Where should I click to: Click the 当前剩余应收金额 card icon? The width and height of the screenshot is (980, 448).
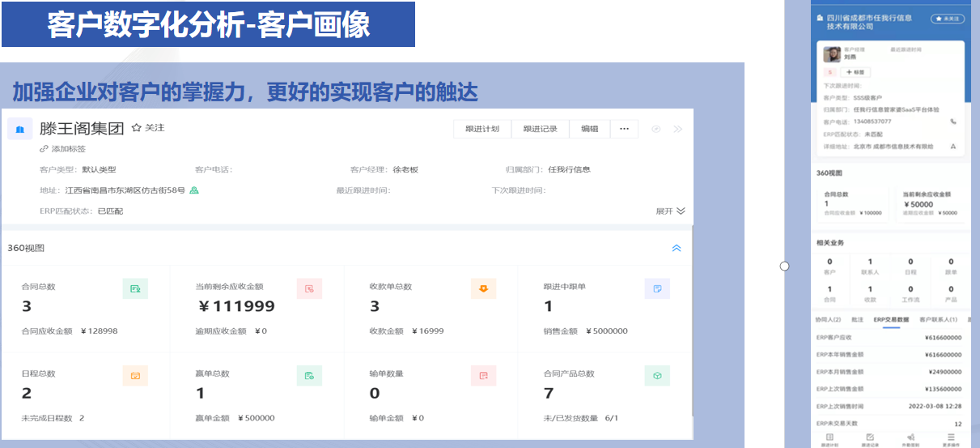309,288
